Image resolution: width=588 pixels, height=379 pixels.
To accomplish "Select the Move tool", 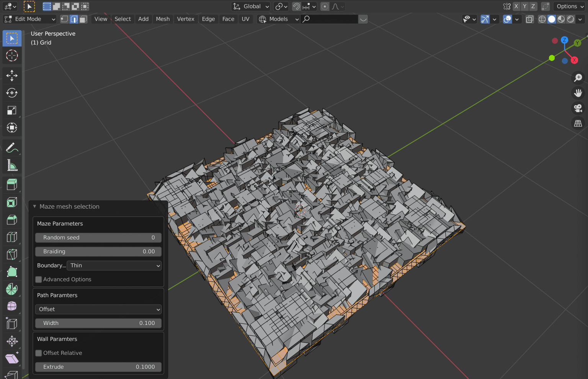I will (x=12, y=75).
